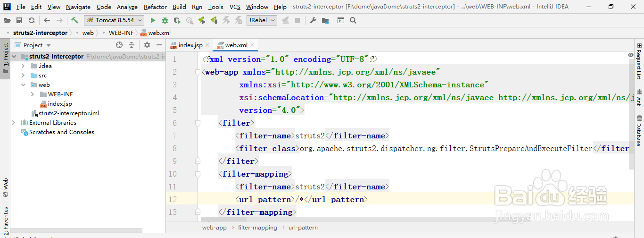Click the grey Stop square icon

[297, 20]
